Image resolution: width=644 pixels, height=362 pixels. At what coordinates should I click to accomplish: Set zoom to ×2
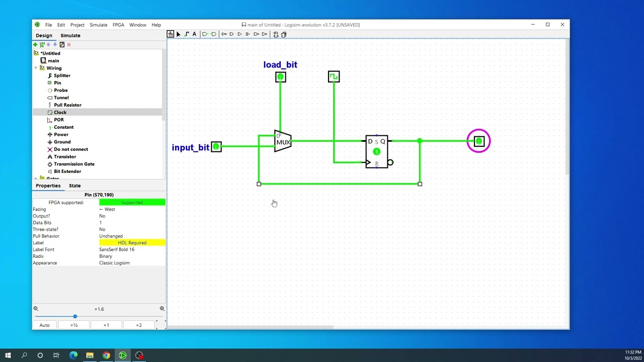click(x=138, y=325)
